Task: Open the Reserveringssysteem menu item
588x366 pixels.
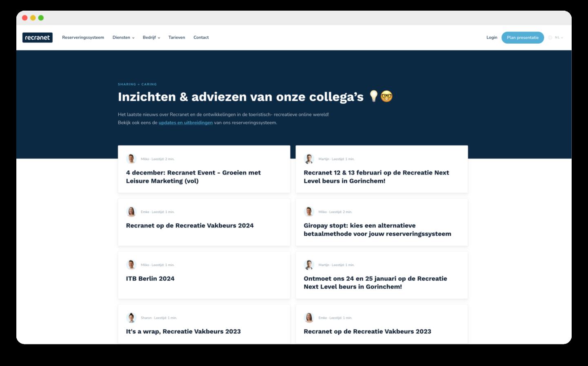Action: point(83,38)
